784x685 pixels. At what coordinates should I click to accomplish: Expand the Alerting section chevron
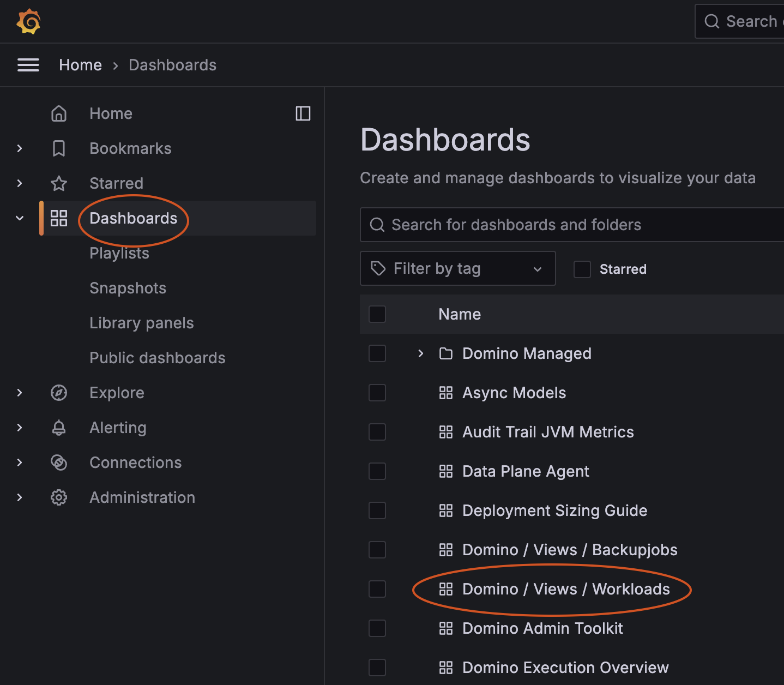20,428
